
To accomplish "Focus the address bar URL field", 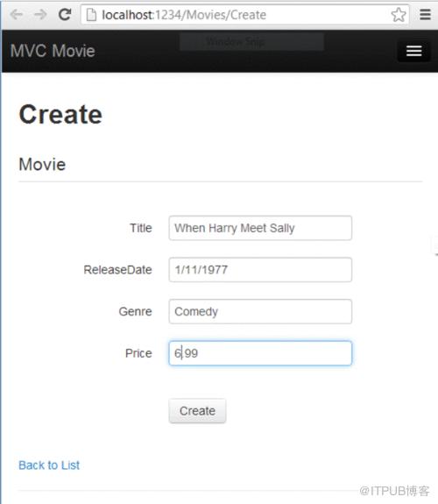I will (x=245, y=15).
